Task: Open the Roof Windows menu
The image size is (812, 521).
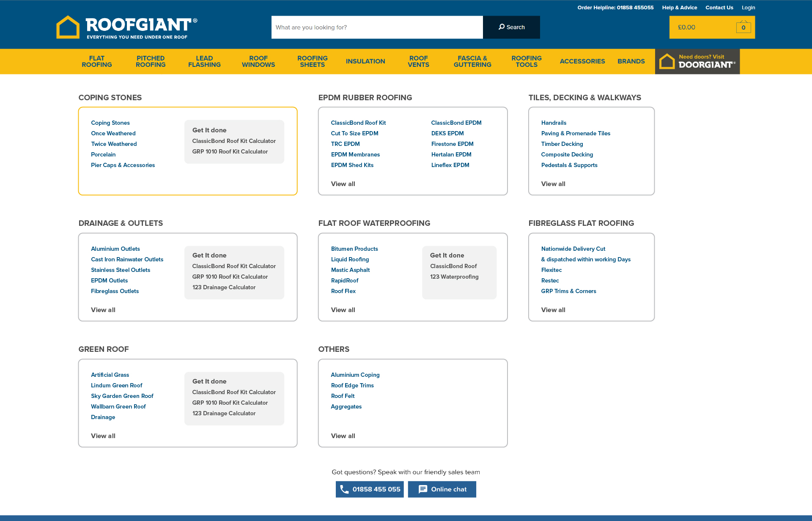Action: click(258, 61)
